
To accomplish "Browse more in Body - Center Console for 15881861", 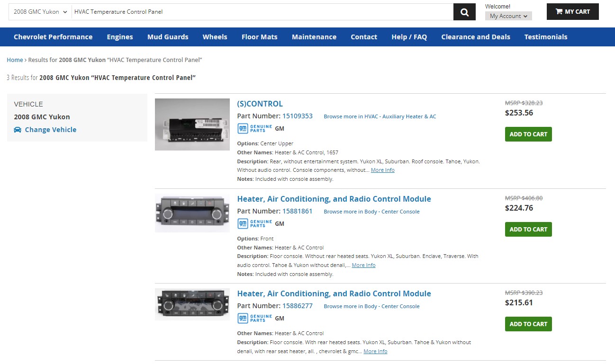I will [372, 212].
